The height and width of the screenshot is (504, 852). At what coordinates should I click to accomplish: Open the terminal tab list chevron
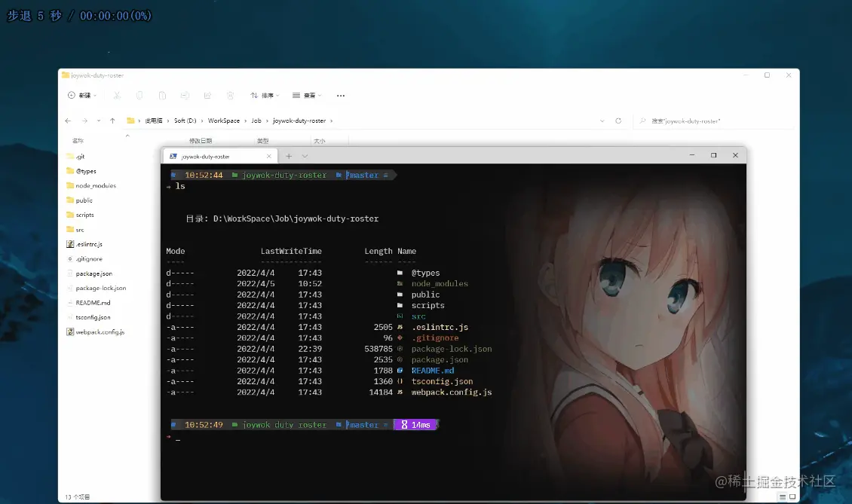(x=305, y=155)
